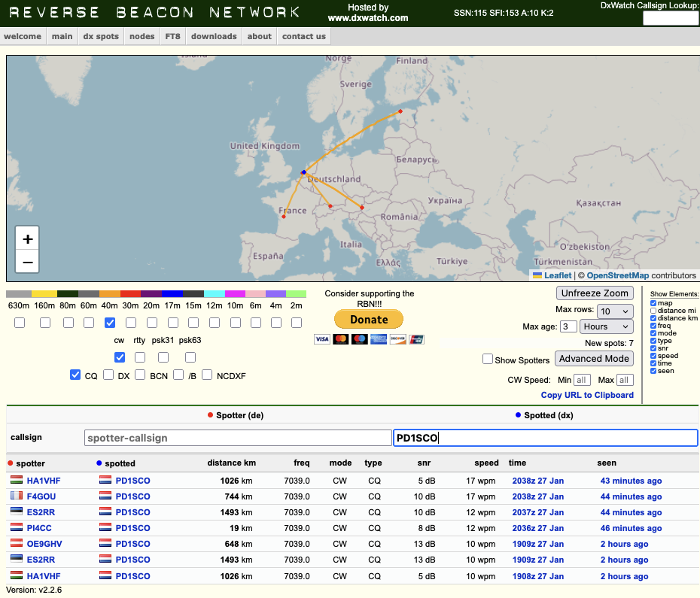Viewport: 700px width, 598px height.
Task: Click the CW Speed Min field
Action: pos(582,380)
